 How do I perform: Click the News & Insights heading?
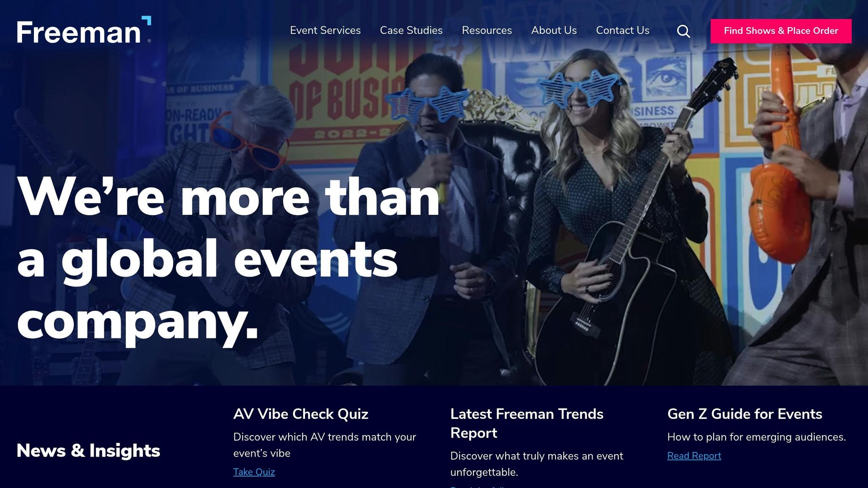(88, 450)
